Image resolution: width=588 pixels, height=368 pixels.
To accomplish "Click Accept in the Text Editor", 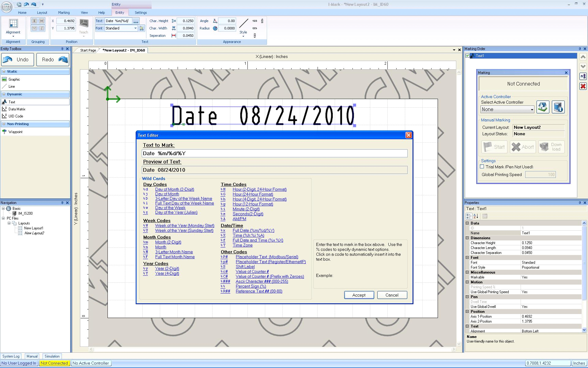I will [x=359, y=295].
